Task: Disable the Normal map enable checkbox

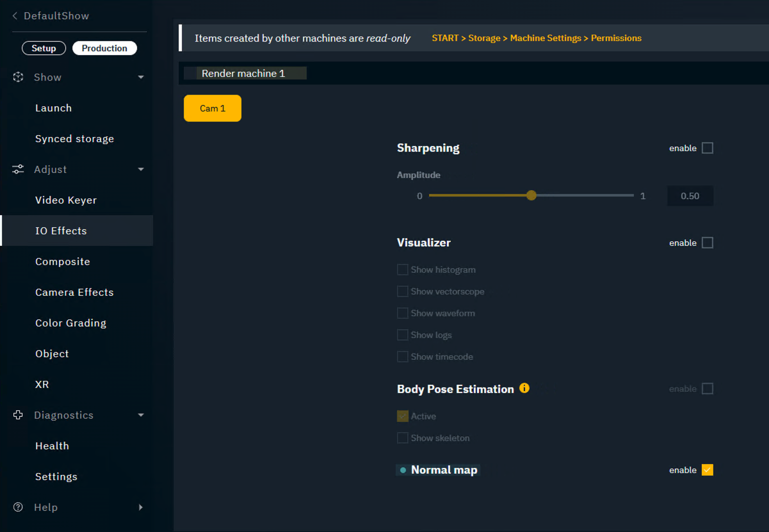Action: pyautogui.click(x=708, y=471)
